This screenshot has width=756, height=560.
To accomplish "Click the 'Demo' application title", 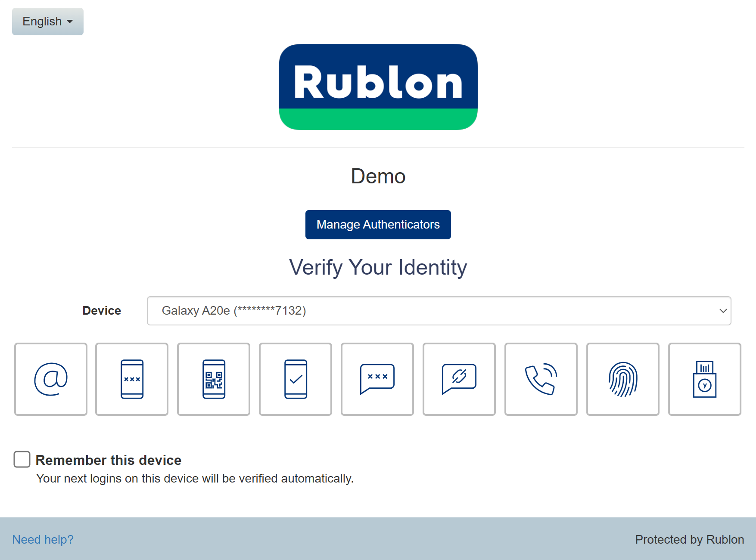I will [x=378, y=176].
